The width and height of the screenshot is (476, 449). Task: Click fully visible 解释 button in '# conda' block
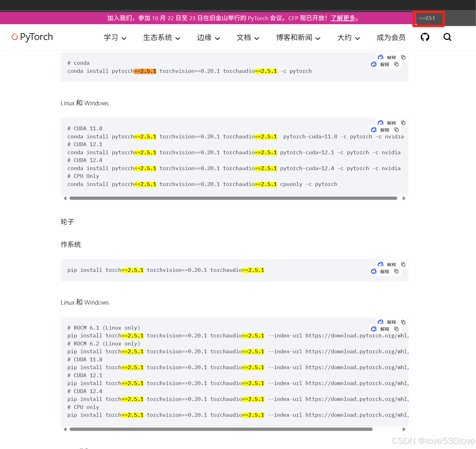coord(381,65)
